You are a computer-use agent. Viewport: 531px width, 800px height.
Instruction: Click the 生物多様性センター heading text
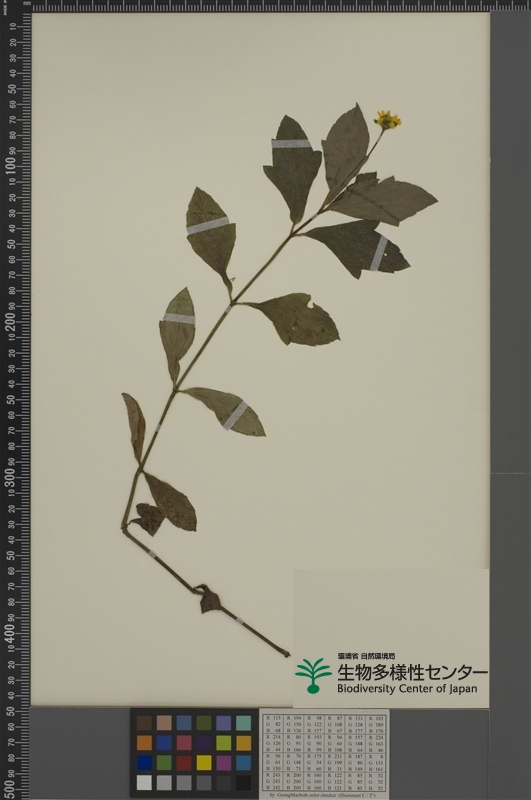coord(412,671)
